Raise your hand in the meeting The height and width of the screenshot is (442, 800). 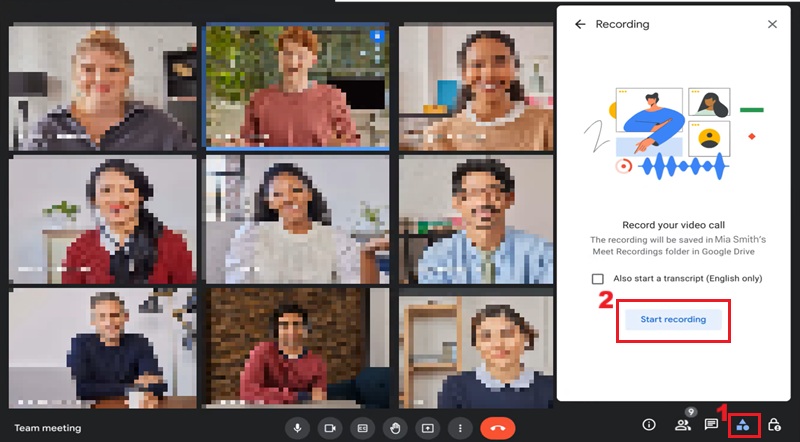pyautogui.click(x=395, y=427)
